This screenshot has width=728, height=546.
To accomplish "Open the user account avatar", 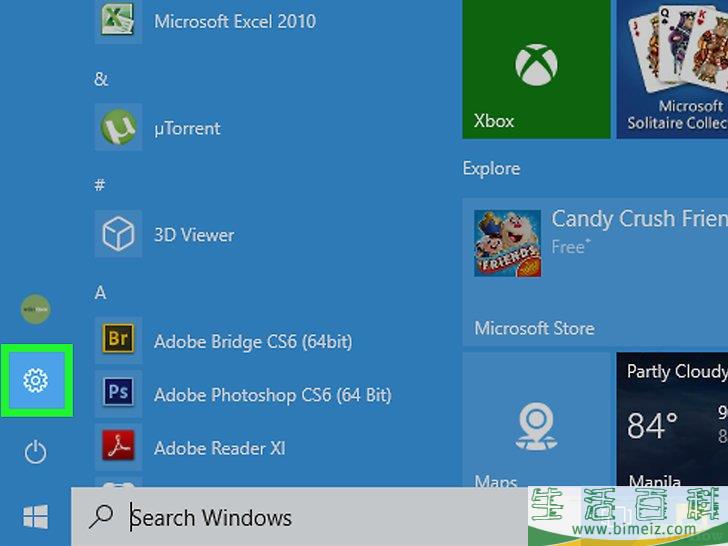I will [36, 309].
